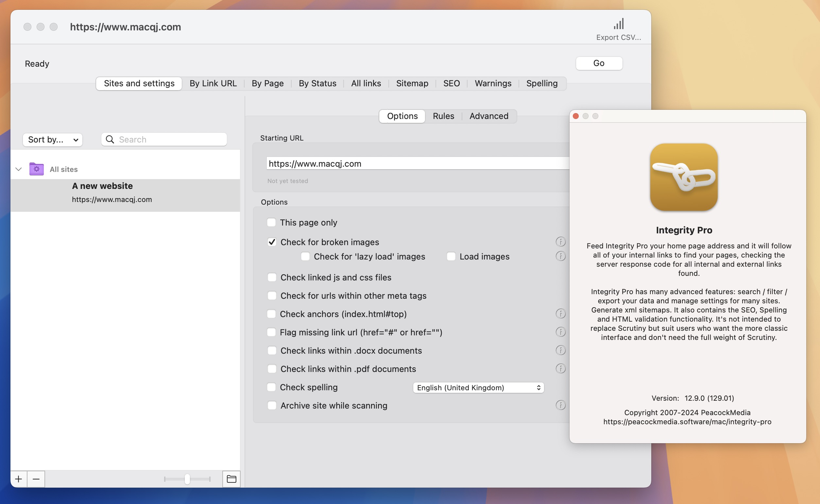
Task: Open info for lazy load images row
Action: click(561, 256)
